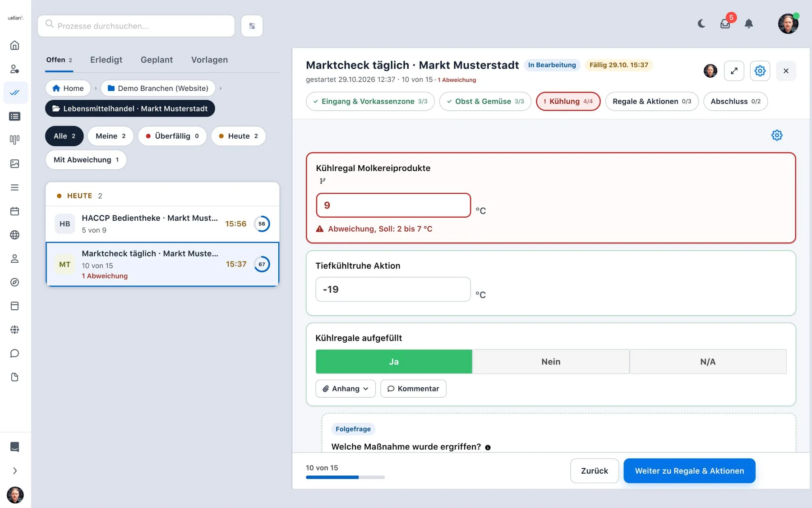The width and height of the screenshot is (812, 508).
Task: Click the Zurück button
Action: 595,471
